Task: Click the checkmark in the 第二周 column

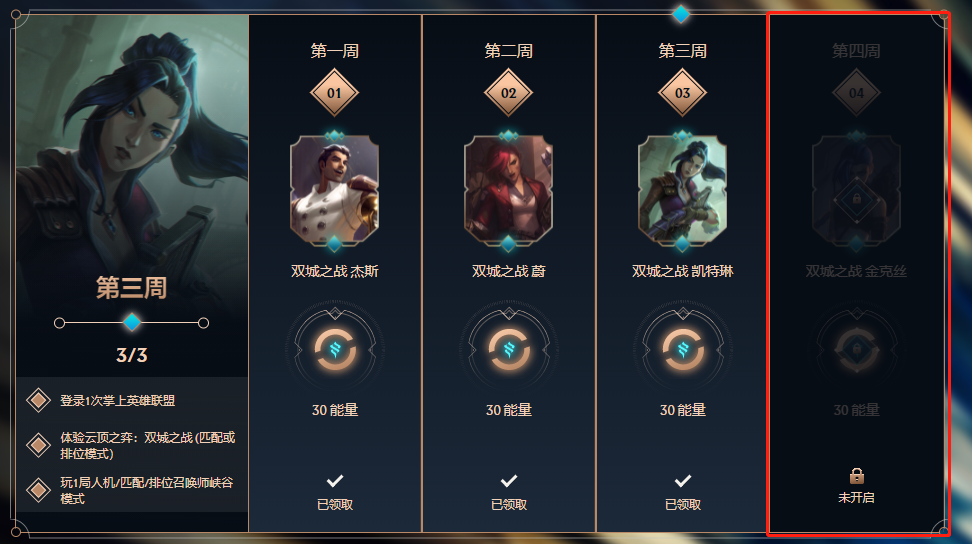Action: (509, 481)
